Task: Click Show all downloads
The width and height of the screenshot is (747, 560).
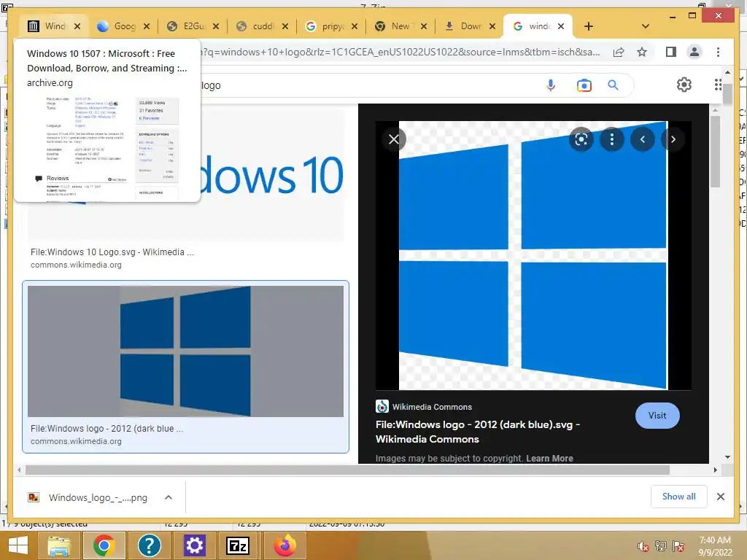Action: pyautogui.click(x=679, y=497)
